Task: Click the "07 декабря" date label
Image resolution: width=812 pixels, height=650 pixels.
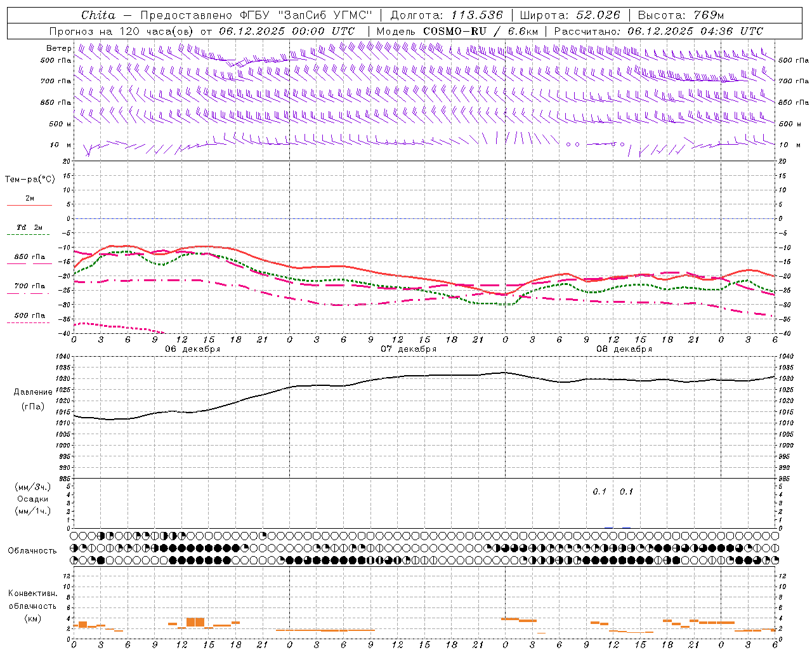Action: click(409, 349)
